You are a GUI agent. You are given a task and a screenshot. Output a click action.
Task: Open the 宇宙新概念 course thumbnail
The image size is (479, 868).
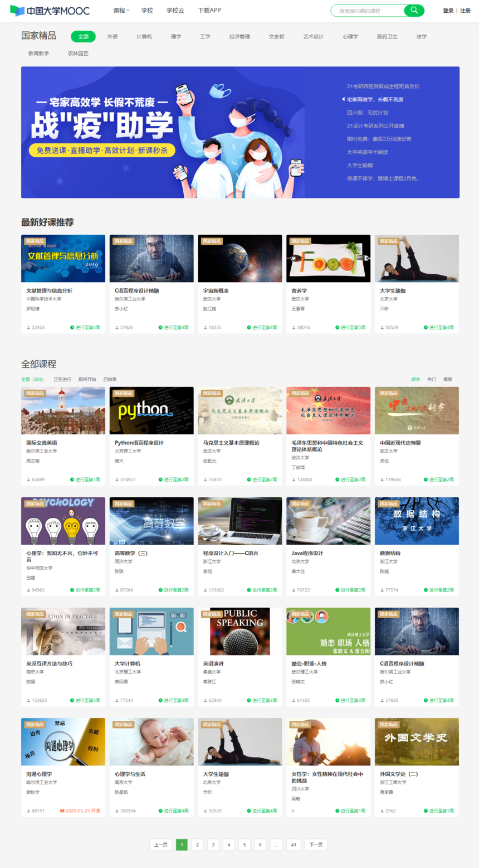click(x=240, y=258)
